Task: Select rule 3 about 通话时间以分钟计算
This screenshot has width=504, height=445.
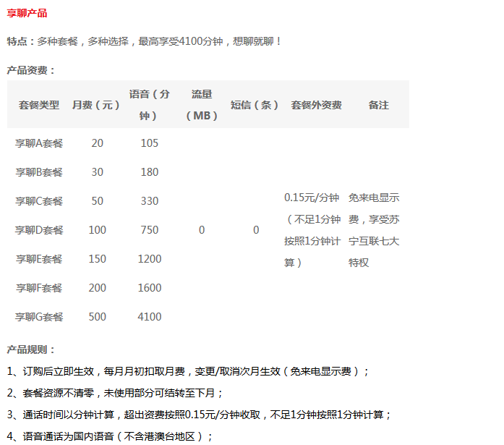Action: coord(200,415)
